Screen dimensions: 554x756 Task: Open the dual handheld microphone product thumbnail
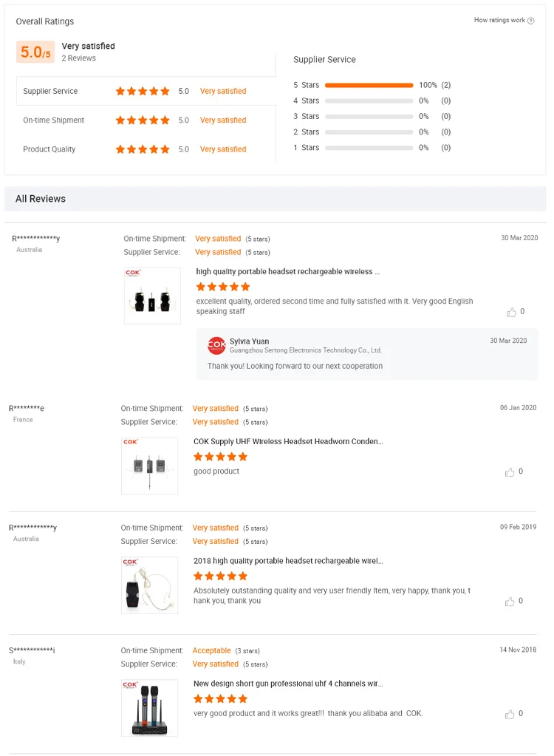coord(150,708)
